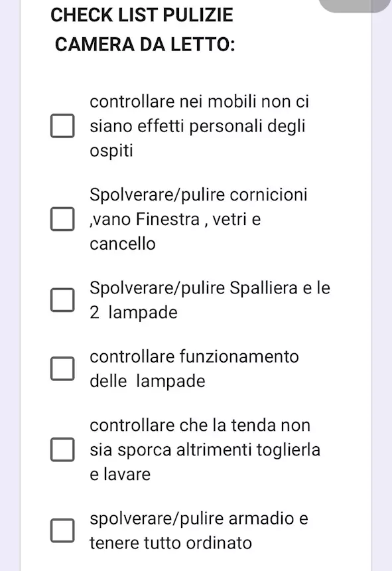The height and width of the screenshot is (571, 392).
Task: Click the word 'ospiti' in first item
Action: pos(111,151)
